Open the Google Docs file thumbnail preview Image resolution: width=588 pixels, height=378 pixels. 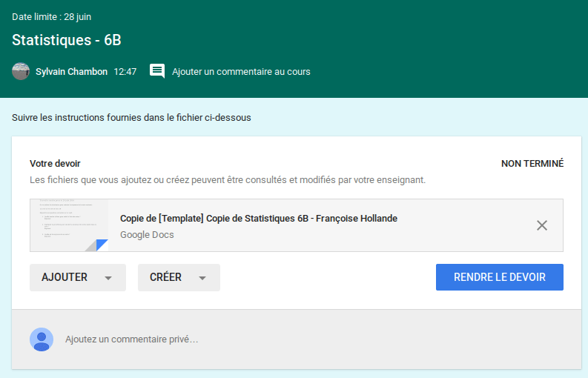[x=70, y=225]
